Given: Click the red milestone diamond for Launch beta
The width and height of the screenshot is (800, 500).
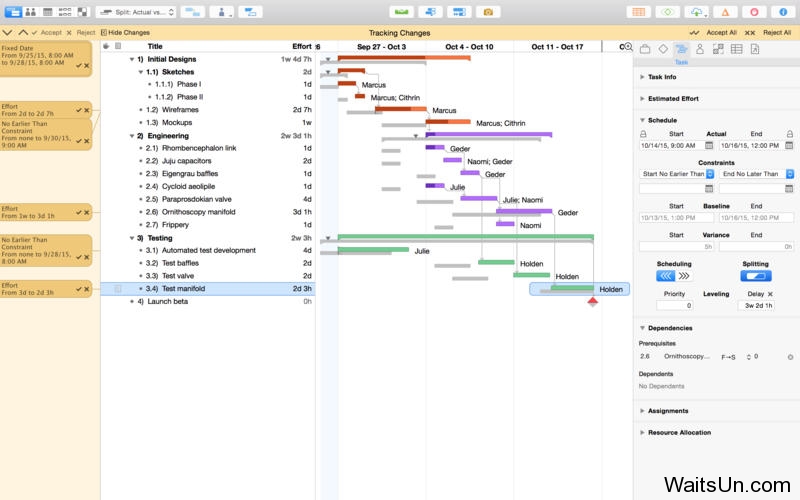Looking at the screenshot, I should (592, 302).
